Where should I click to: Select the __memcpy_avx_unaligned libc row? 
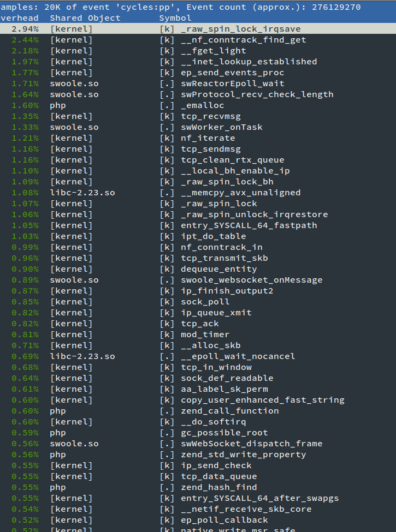coord(240,193)
